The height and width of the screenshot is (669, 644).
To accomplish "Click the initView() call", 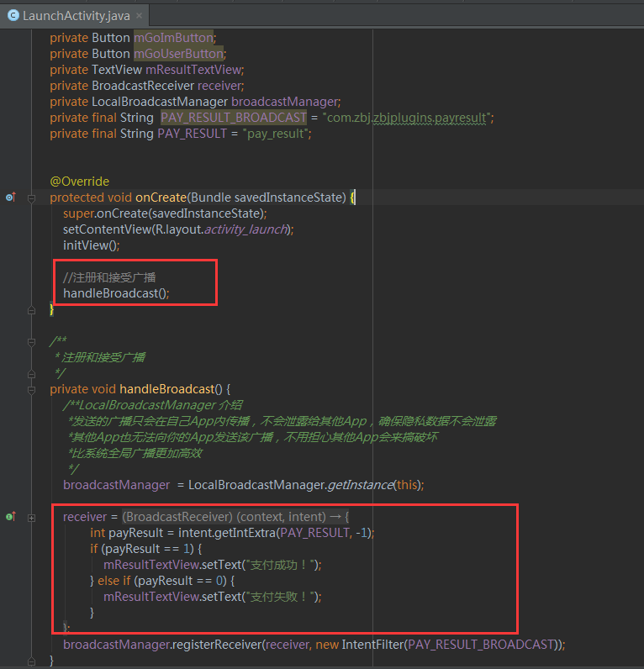I will click(92, 245).
